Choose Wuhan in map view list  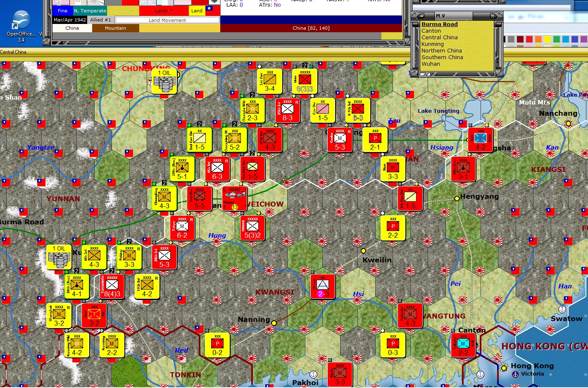click(431, 64)
